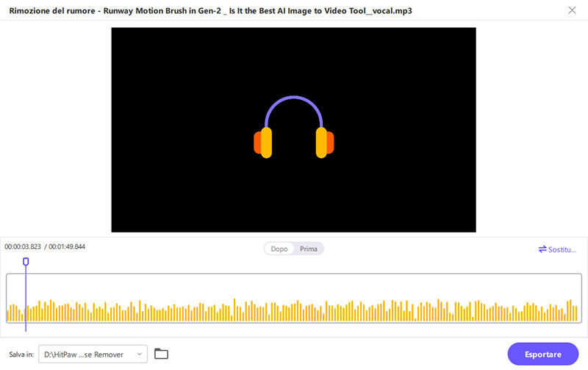Expand the Salva in path dropdown
The image size is (588, 370).
click(x=93, y=355)
